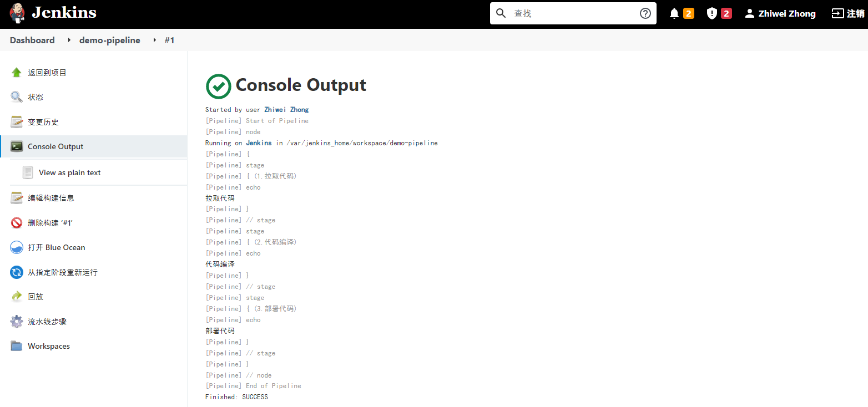Click the '(3.部署代码)' stage line
The width and height of the screenshot is (868, 407).
tap(251, 309)
